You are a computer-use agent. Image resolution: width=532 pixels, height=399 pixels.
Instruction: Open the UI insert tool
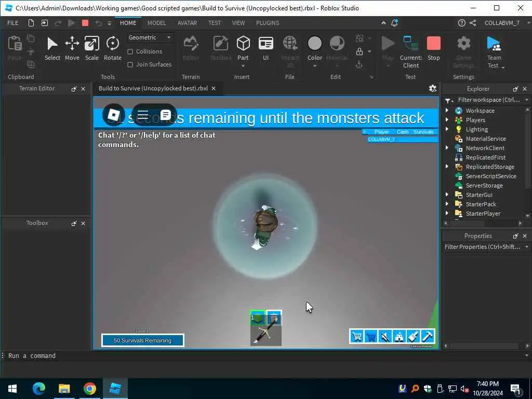265,48
